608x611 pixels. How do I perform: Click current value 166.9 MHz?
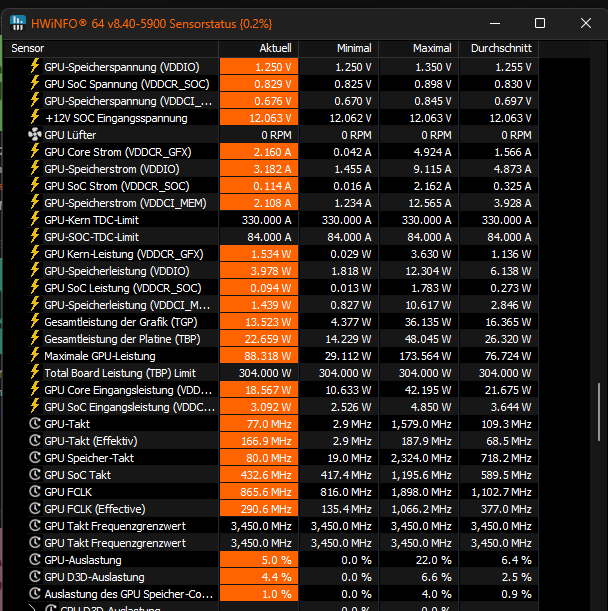point(266,441)
